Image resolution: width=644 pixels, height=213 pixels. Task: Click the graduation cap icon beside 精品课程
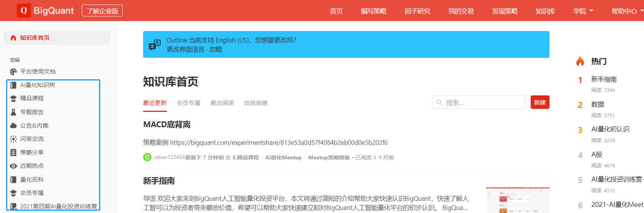13,98
